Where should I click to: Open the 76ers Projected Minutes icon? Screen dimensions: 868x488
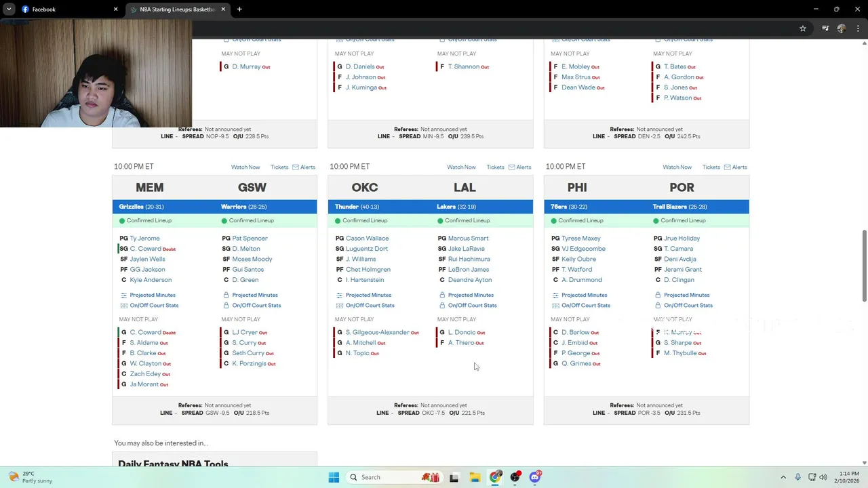click(555, 295)
